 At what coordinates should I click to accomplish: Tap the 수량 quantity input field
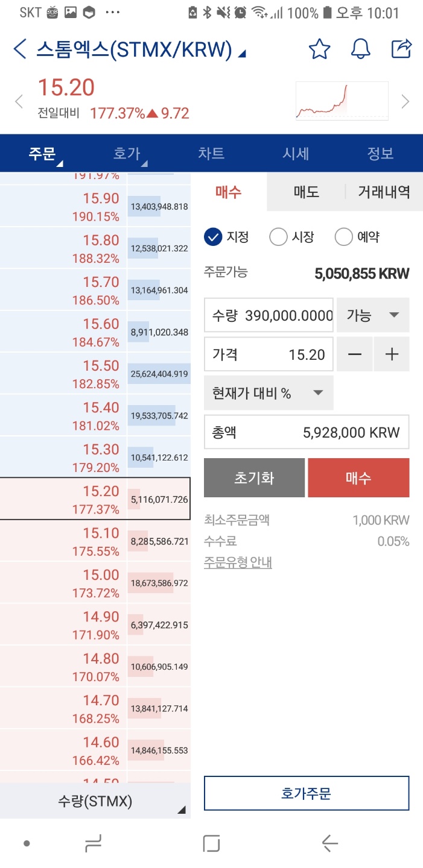[x=269, y=315]
